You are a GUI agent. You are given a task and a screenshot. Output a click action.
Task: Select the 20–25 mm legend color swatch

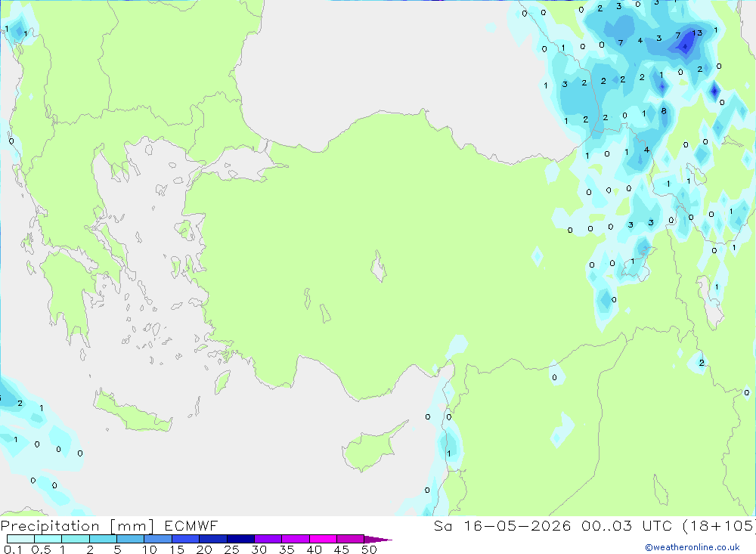point(212,539)
